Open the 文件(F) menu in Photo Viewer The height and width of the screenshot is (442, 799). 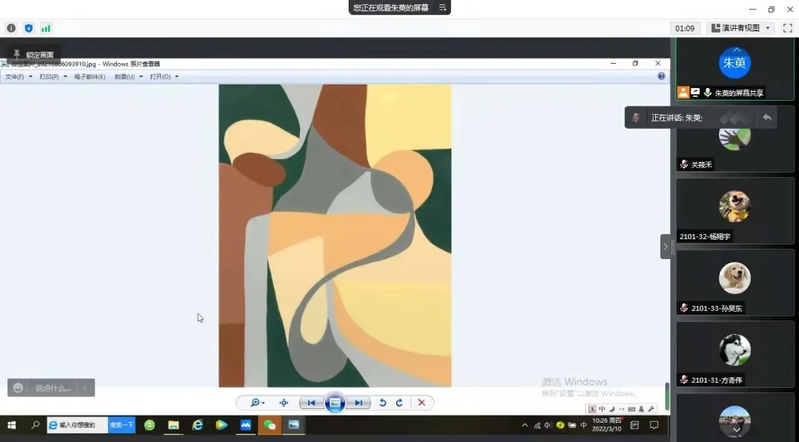click(15, 76)
